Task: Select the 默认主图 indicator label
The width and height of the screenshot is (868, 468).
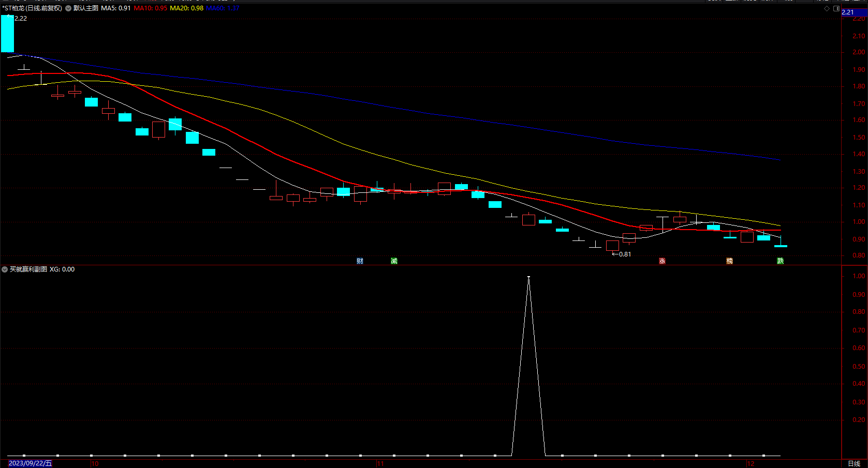Action: pos(86,8)
